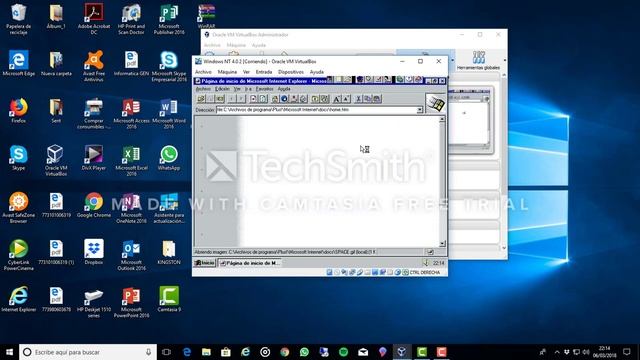640x360 pixels.
Task: Click the scroll-down arrow of the IE page
Action: tap(442, 244)
